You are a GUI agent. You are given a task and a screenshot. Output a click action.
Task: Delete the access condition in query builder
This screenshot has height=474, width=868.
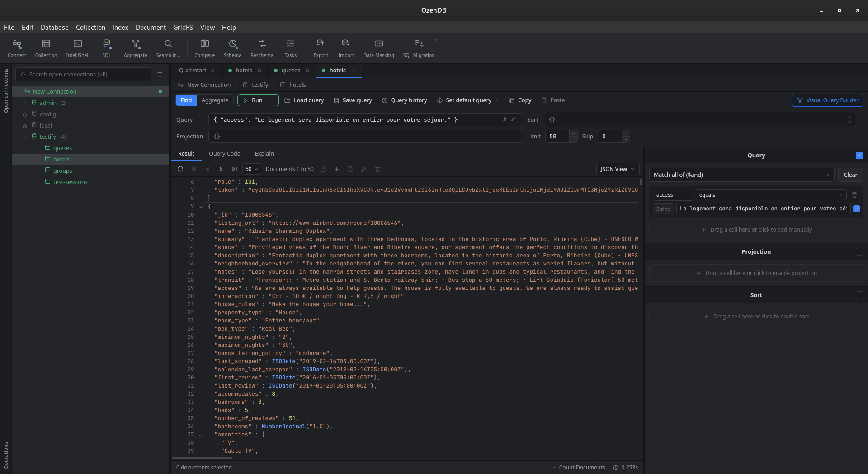(x=854, y=195)
